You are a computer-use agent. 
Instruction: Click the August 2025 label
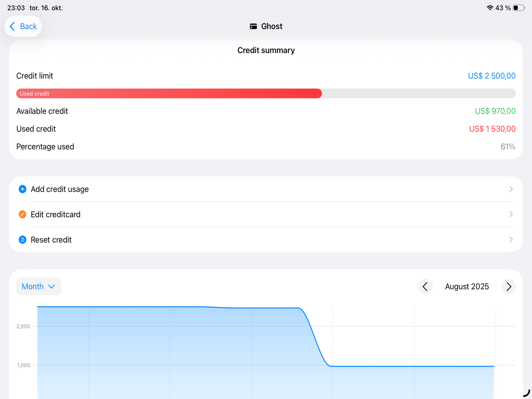point(467,286)
